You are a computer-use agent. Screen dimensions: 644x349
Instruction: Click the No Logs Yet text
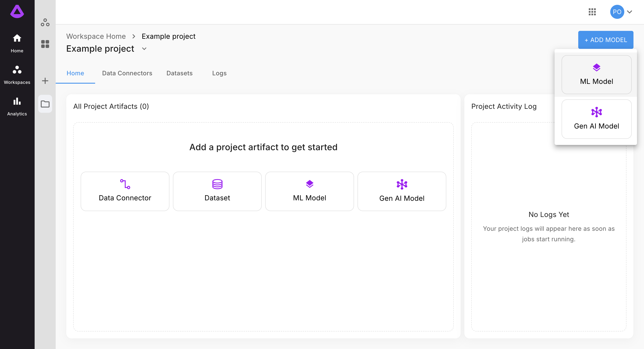(x=548, y=214)
